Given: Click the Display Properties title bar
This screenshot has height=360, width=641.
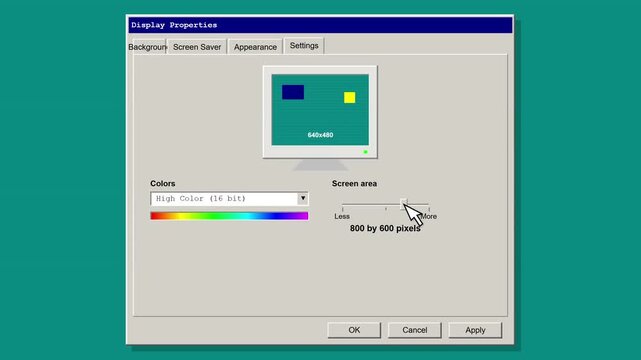Looking at the screenshot, I should click(320, 25).
